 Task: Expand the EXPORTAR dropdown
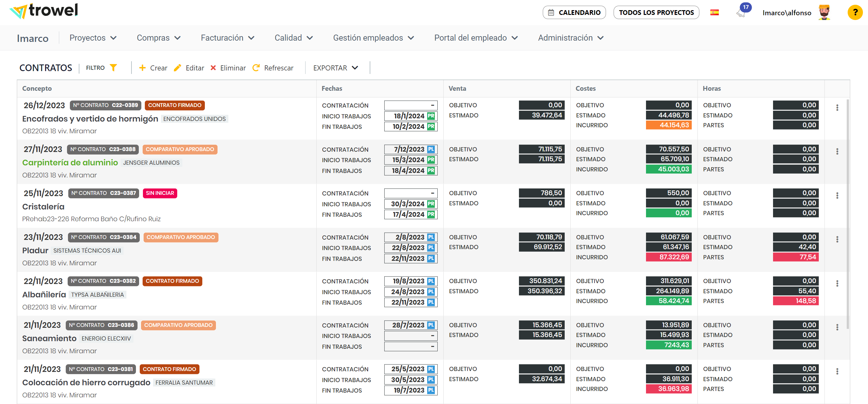335,68
